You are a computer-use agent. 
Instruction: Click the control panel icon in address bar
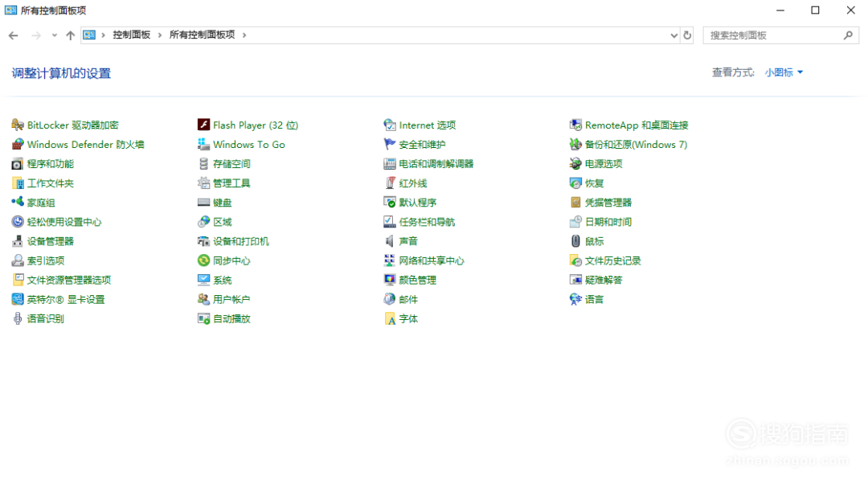(89, 35)
